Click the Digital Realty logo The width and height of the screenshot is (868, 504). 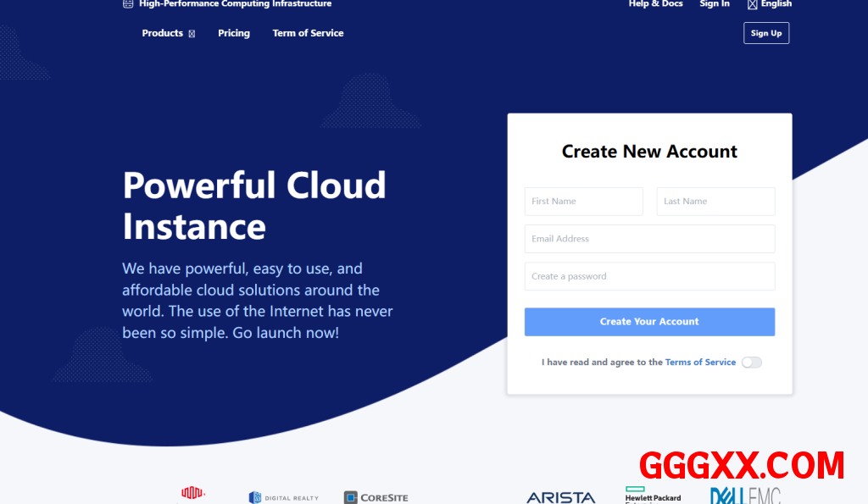pos(284,497)
